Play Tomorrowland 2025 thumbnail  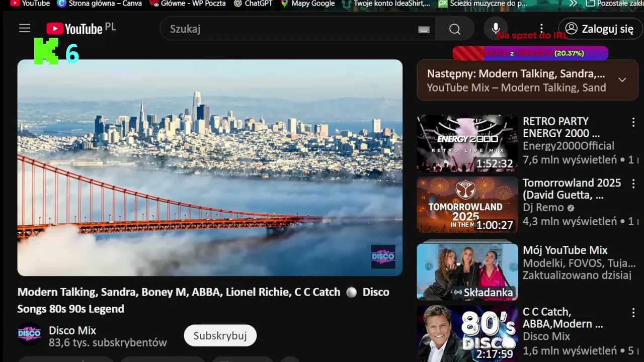click(x=467, y=205)
